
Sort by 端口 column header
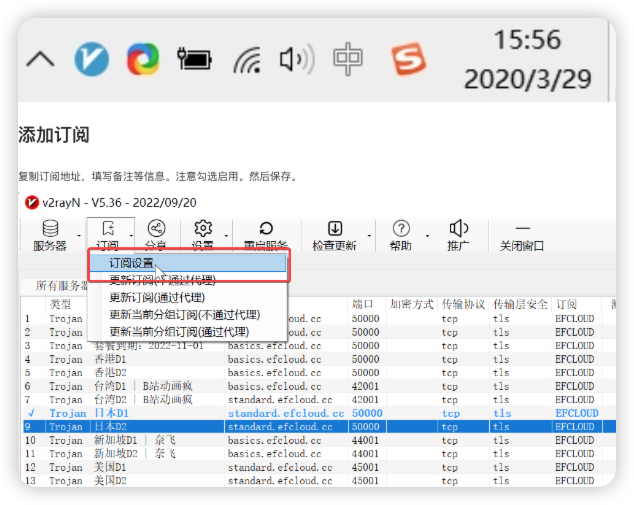pyautogui.click(x=363, y=304)
